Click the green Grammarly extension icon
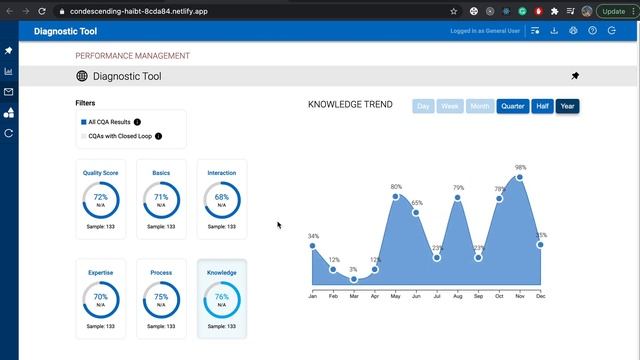Image resolution: width=640 pixels, height=360 pixels. (522, 11)
